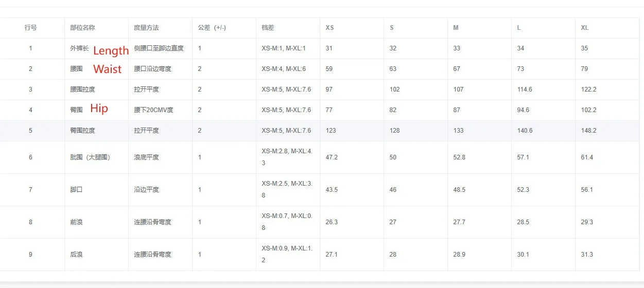Image resolution: width=644 pixels, height=288 pixels.
Task: Click the 114.6 value in L column
Action: [525, 89]
